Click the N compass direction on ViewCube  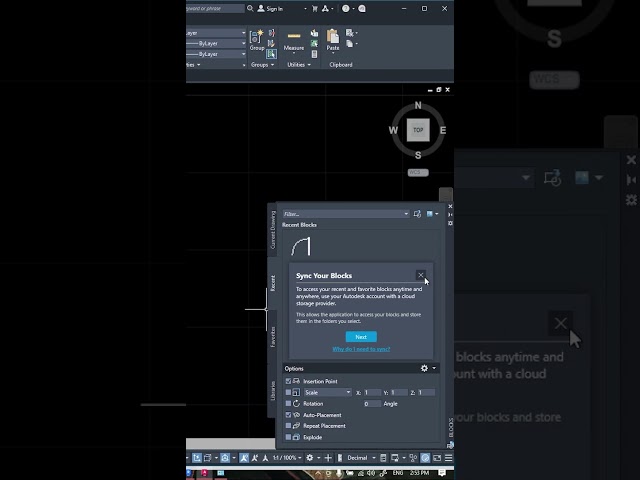[x=418, y=105]
